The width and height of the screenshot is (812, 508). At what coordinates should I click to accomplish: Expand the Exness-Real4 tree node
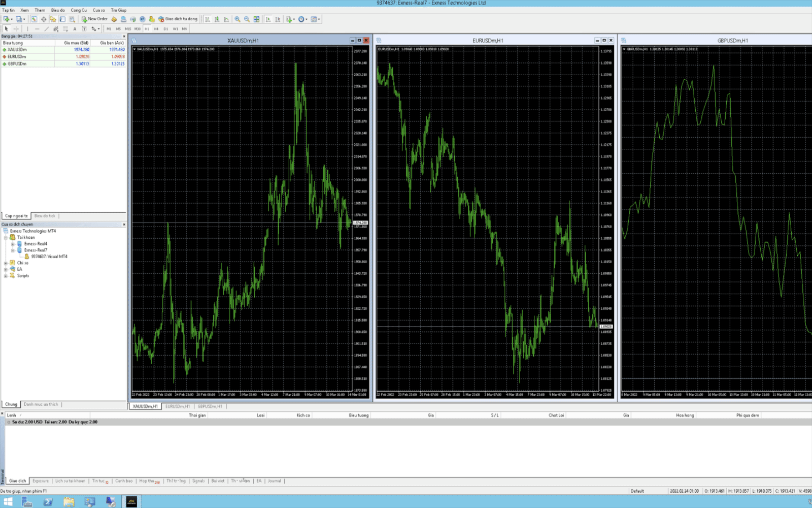point(13,244)
